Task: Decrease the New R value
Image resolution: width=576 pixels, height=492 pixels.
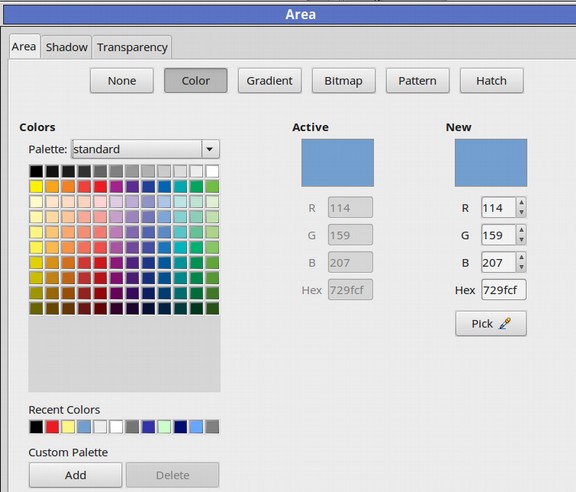Action: [x=521, y=212]
